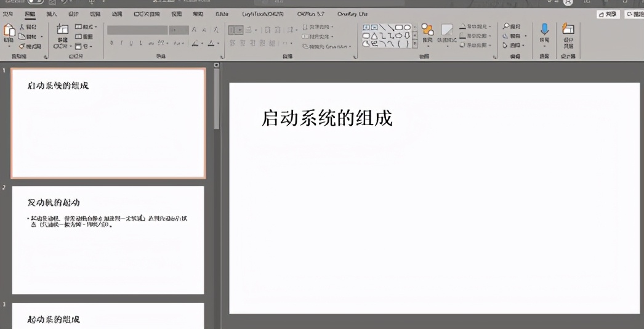
Task: Pick the oval shape in shapes gallery
Action: click(407, 27)
